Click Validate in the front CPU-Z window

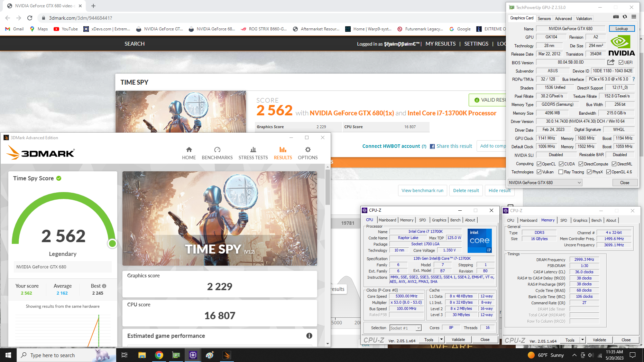(458, 340)
